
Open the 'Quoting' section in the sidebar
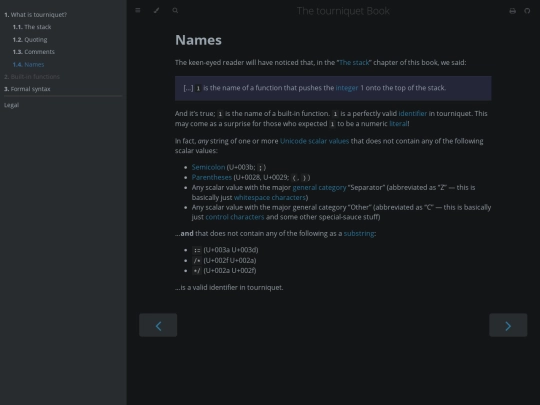tap(30, 39)
